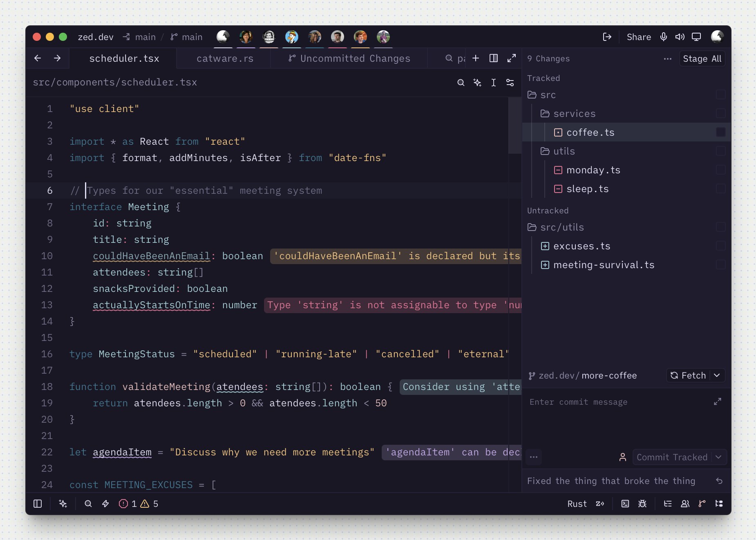Go forward with the right arrow
The image size is (756, 540).
(x=57, y=58)
